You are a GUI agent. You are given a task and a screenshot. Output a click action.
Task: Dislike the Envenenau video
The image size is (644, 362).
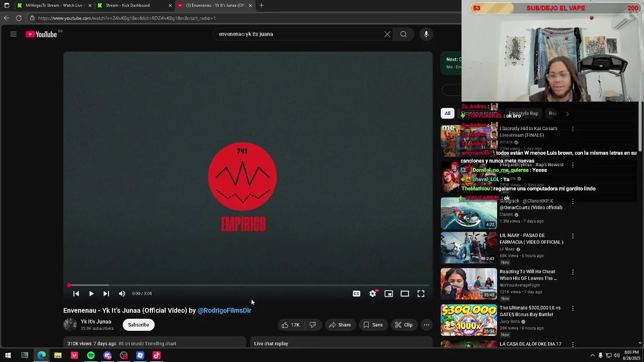coord(313,325)
